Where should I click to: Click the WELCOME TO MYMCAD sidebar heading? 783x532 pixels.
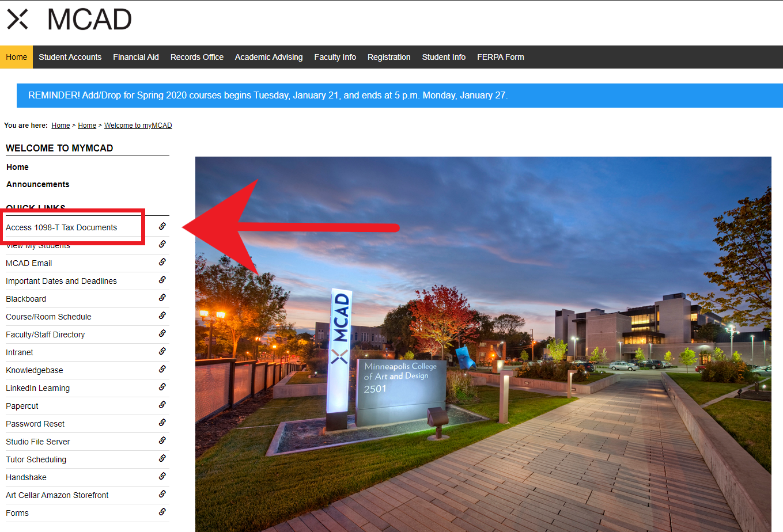(59, 148)
